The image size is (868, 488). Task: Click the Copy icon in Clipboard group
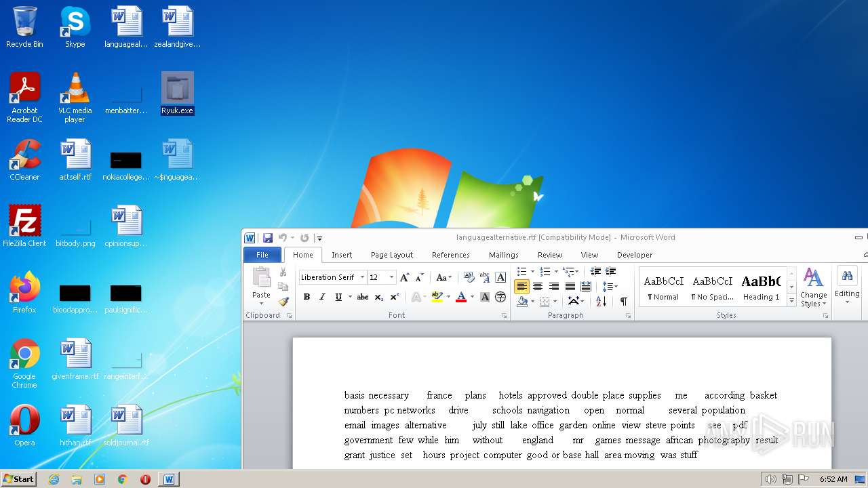coord(283,287)
